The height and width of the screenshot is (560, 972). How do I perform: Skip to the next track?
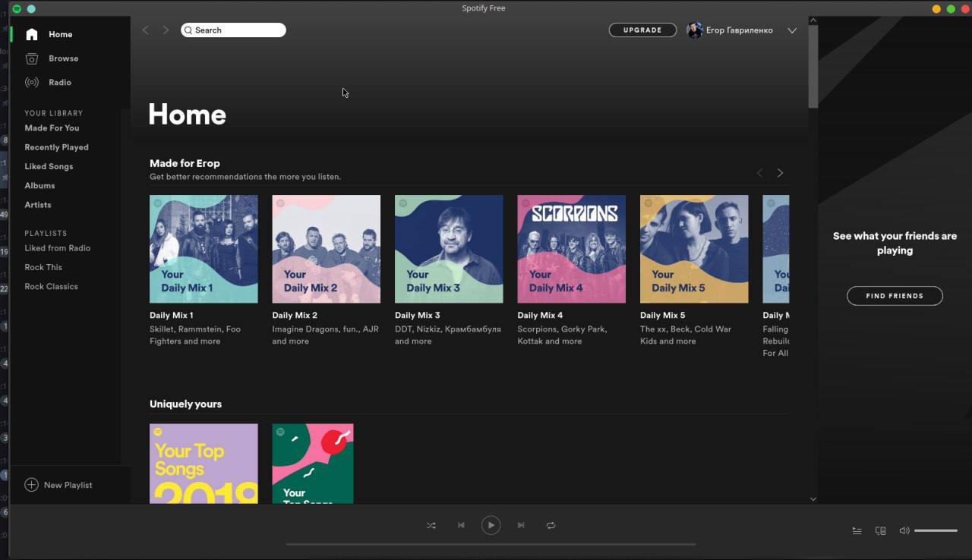click(521, 525)
